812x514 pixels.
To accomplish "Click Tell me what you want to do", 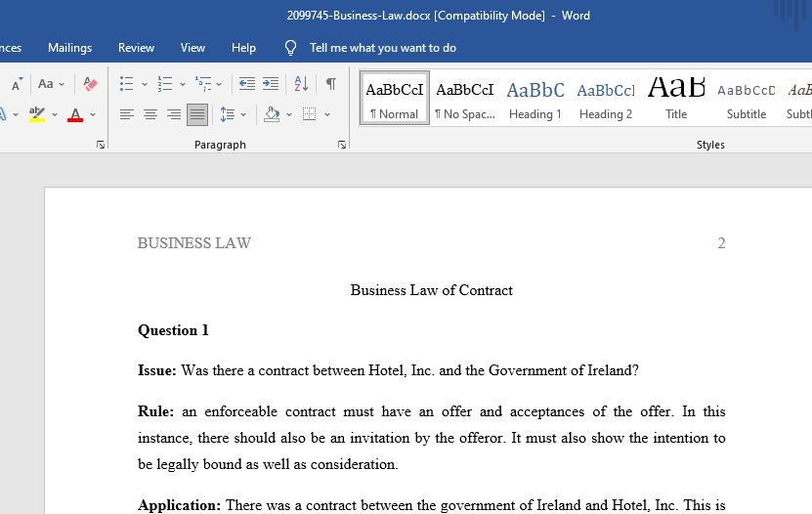I will click(x=383, y=48).
